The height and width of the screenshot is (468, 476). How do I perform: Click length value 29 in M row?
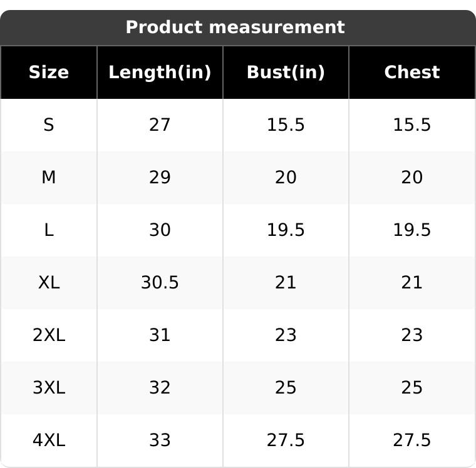click(x=160, y=178)
